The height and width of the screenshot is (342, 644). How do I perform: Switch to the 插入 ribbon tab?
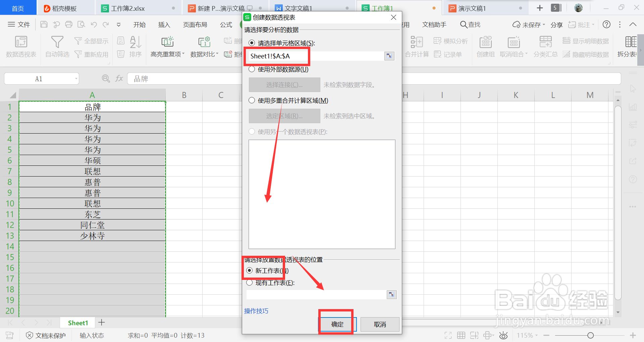click(x=164, y=25)
